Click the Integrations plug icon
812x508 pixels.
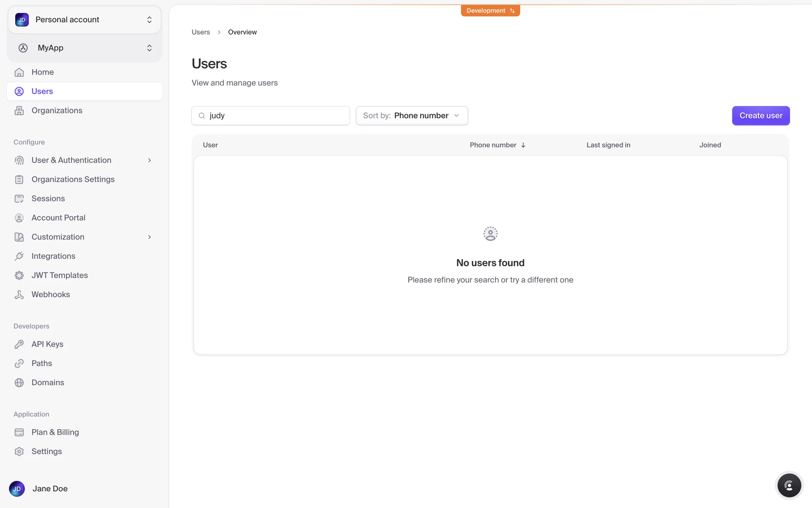point(19,256)
